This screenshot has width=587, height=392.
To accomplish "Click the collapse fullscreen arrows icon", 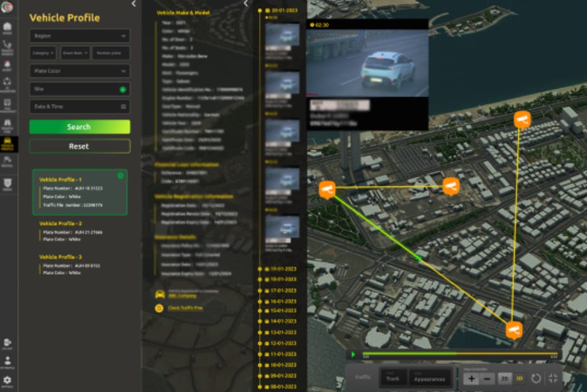I will (x=553, y=379).
